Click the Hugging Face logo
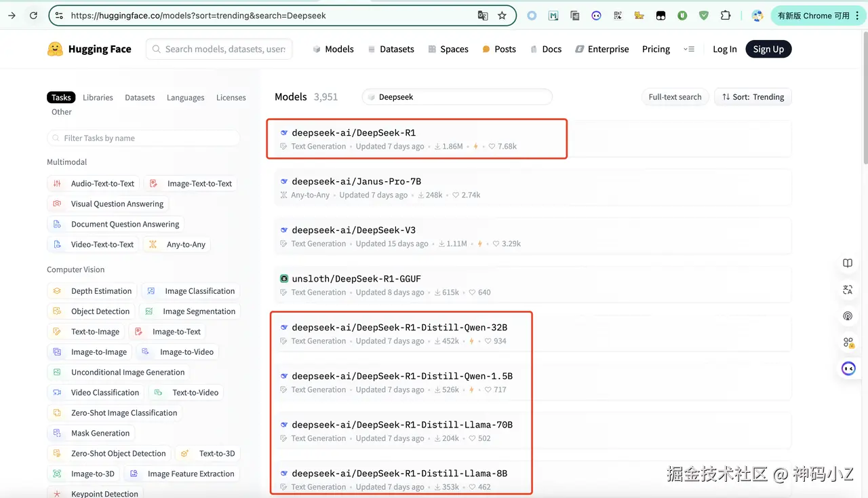Viewport: 868px width, 498px height. [89, 49]
